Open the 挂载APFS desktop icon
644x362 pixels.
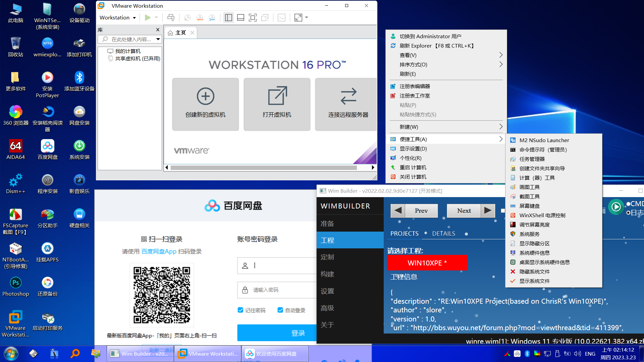pyautogui.click(x=47, y=252)
